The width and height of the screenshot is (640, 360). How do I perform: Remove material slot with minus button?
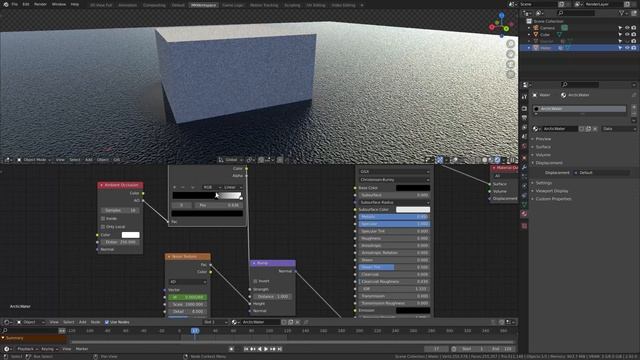pyautogui.click(x=634, y=115)
